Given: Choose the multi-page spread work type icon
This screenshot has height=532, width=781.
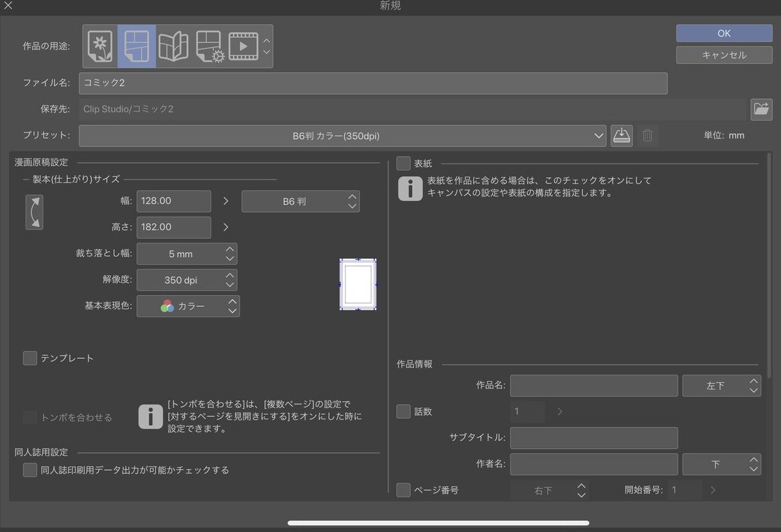Looking at the screenshot, I should (172, 46).
